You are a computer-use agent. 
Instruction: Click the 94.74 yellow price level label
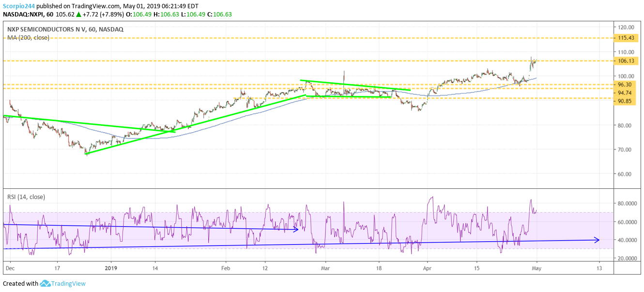pos(626,93)
